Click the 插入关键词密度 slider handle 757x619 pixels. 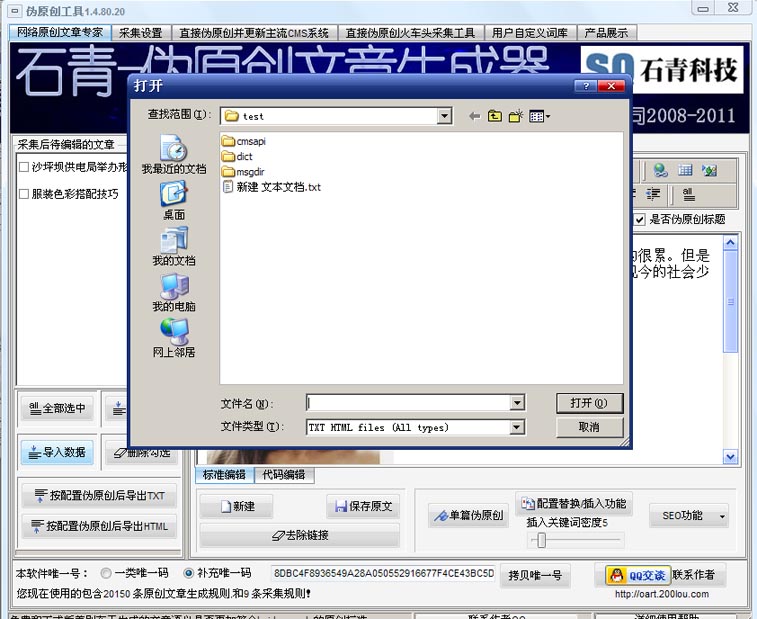tap(541, 540)
